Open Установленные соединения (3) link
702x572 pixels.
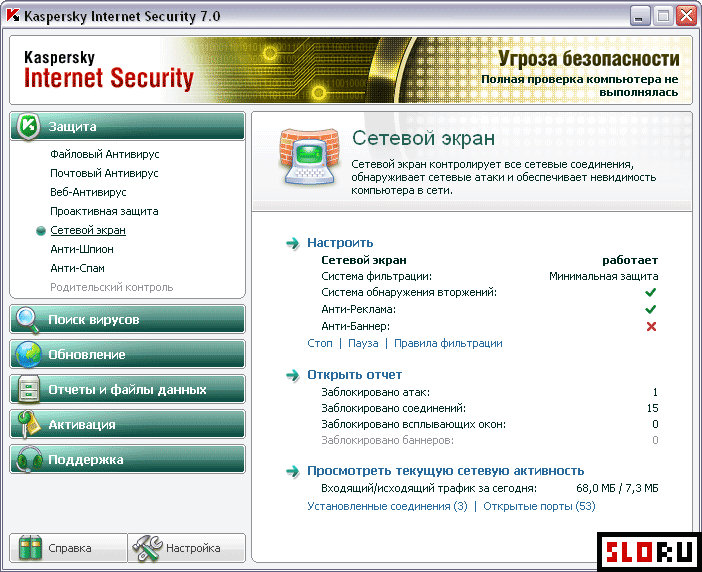(387, 506)
